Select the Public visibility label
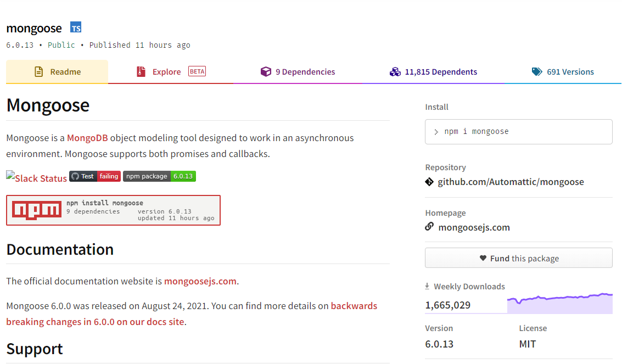 61,45
